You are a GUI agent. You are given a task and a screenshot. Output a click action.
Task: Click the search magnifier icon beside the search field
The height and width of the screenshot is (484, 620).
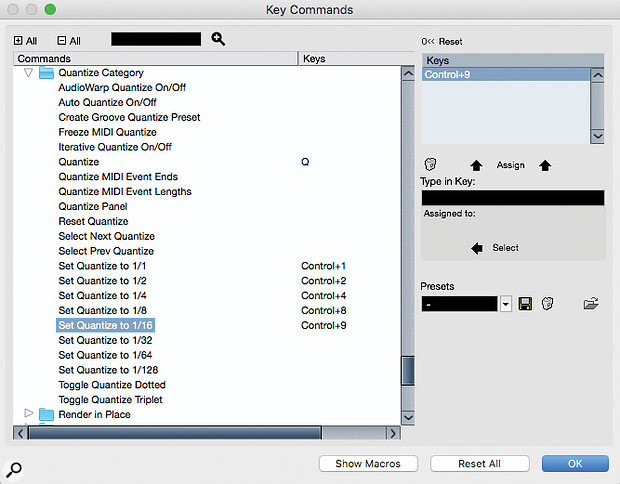click(x=218, y=39)
